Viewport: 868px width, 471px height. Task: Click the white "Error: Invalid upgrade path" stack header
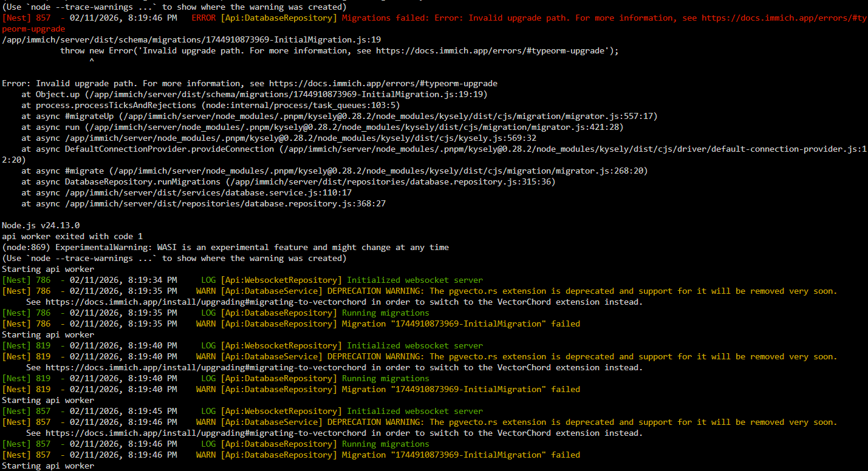(67, 84)
